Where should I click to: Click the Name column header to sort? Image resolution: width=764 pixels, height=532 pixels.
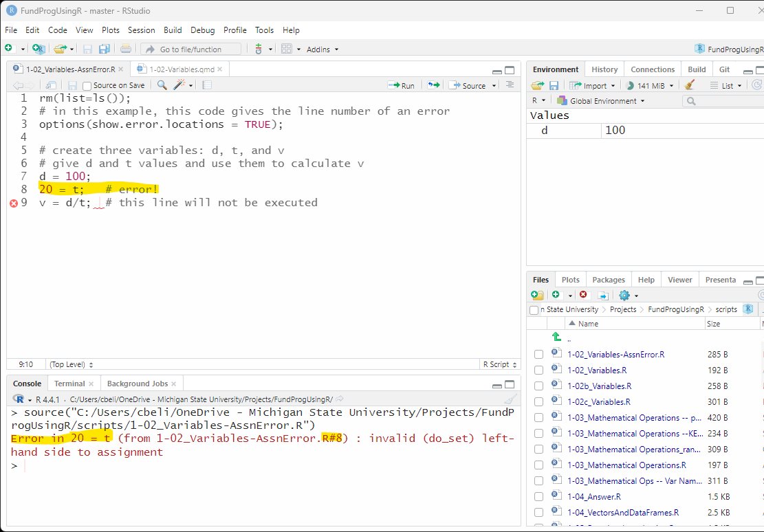(635, 324)
